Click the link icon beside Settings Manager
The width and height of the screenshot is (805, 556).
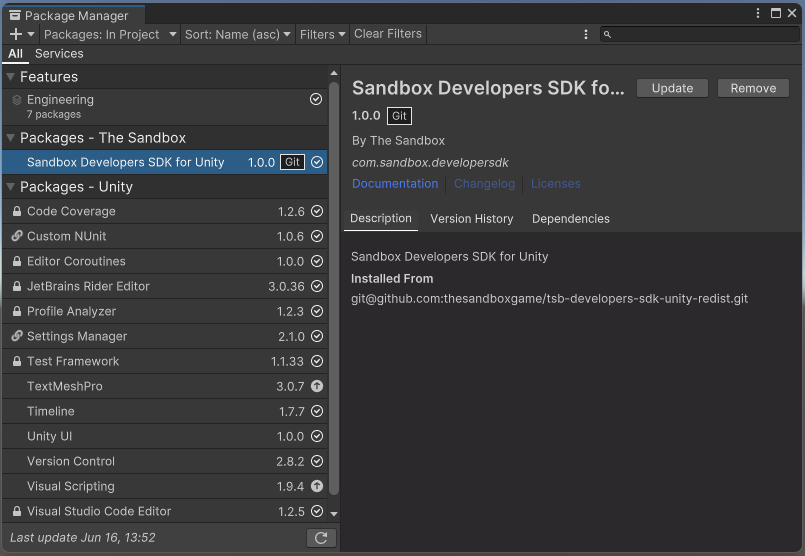(17, 336)
